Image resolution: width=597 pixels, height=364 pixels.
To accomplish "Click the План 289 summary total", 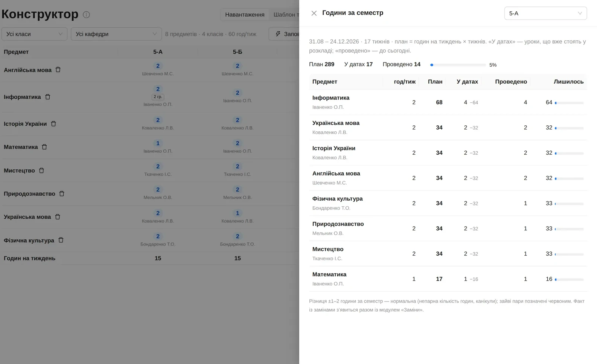I will pos(321,64).
